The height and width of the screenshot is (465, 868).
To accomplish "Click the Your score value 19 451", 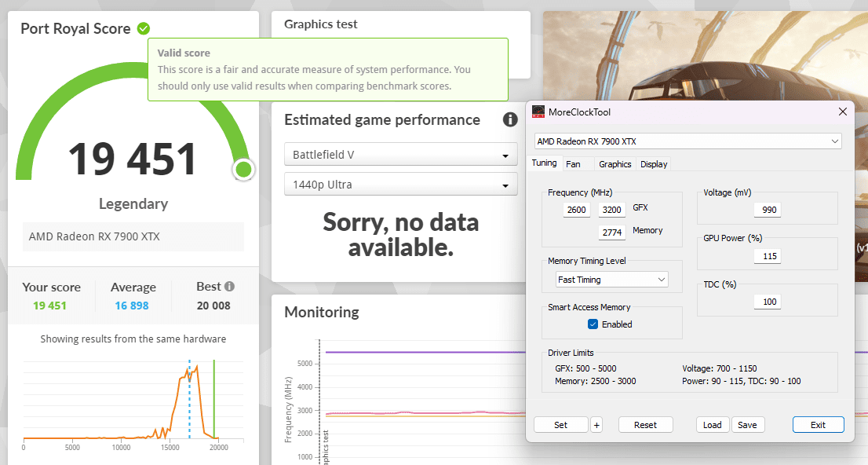I will coord(49,306).
